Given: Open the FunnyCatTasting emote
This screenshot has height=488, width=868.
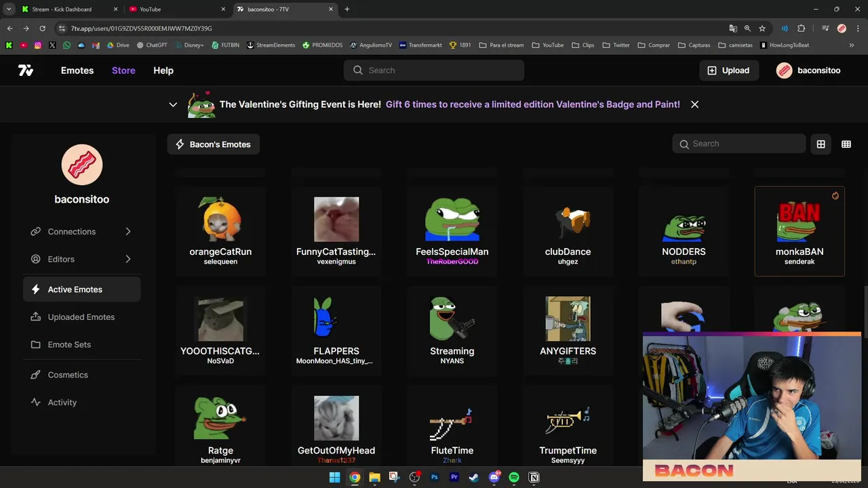Looking at the screenshot, I should point(336,231).
